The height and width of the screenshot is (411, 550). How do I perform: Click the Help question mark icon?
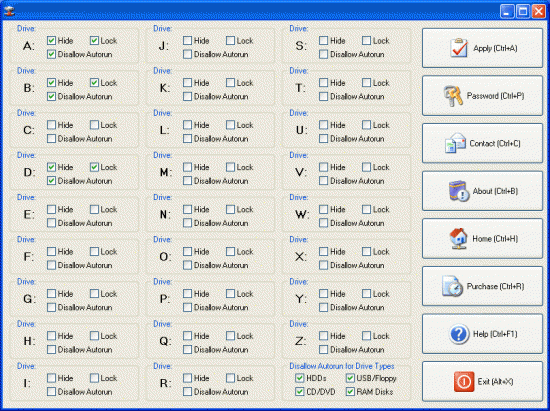pyautogui.click(x=459, y=334)
